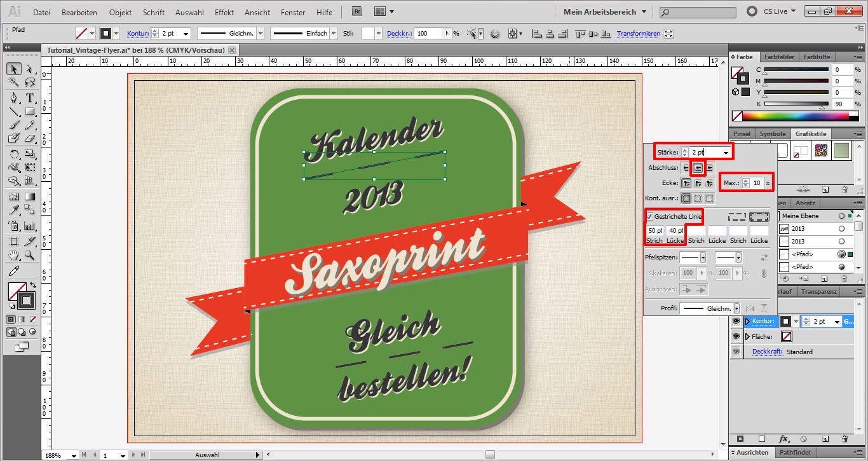This screenshot has width=868, height=461.
Task: Hide the Kontur appearance attribute via eye icon
Action: tap(736, 322)
